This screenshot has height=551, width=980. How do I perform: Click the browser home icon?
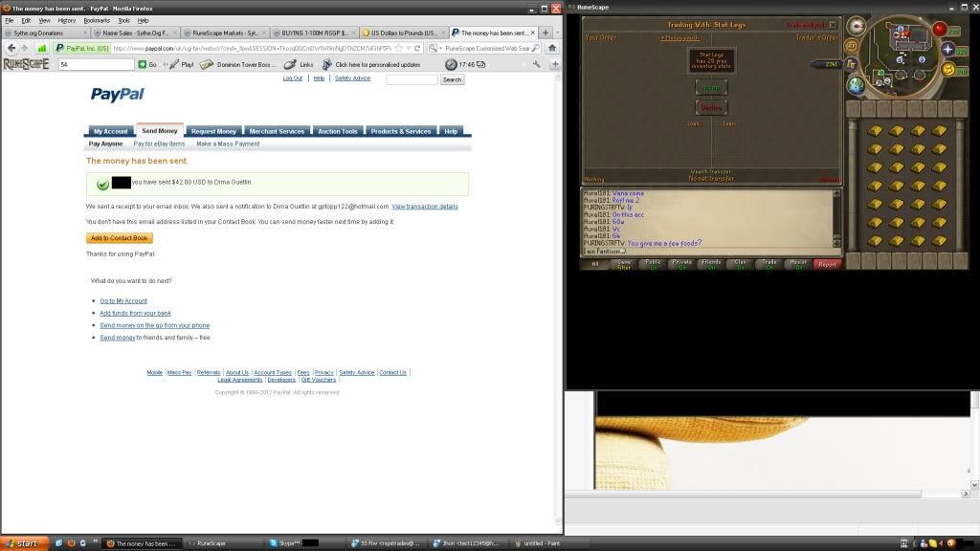tap(552, 48)
